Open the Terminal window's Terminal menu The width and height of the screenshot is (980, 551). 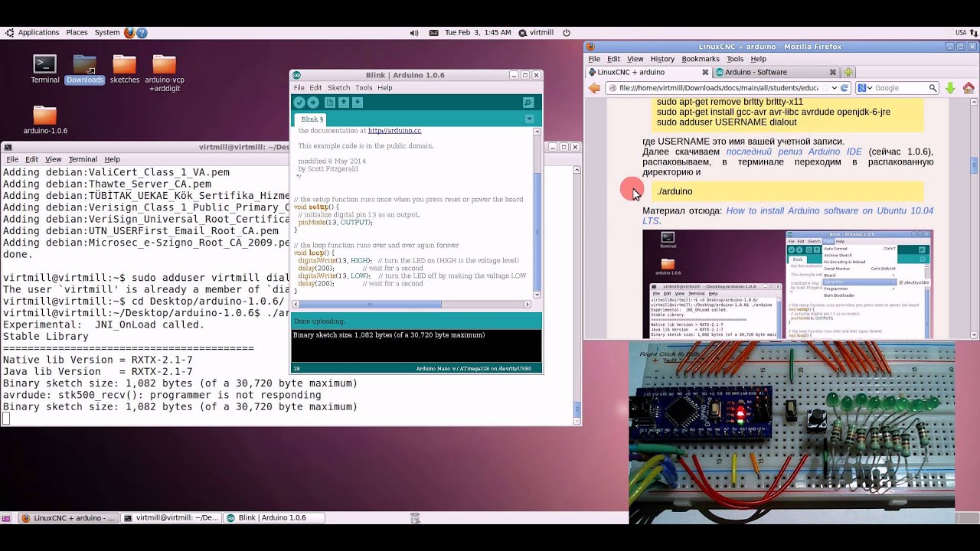coord(83,159)
